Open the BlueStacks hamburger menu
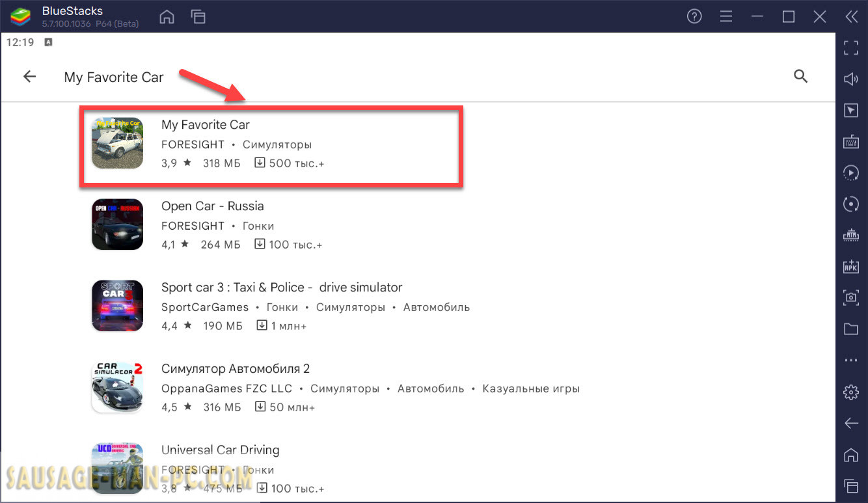Image resolution: width=868 pixels, height=503 pixels. pos(726,17)
